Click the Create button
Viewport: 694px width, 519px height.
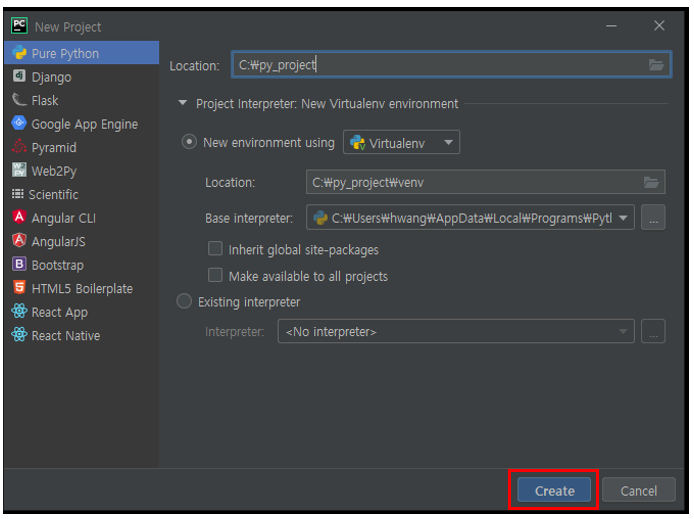click(554, 490)
